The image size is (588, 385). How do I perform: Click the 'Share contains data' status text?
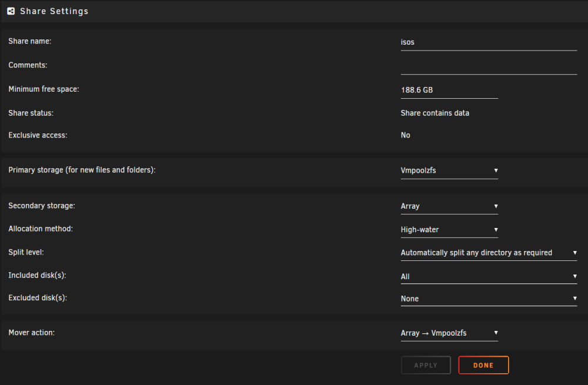[x=435, y=113]
